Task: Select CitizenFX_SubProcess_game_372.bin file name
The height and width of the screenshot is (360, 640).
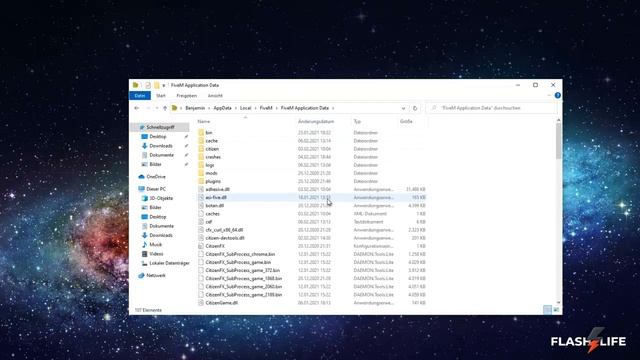Action: pos(242,270)
